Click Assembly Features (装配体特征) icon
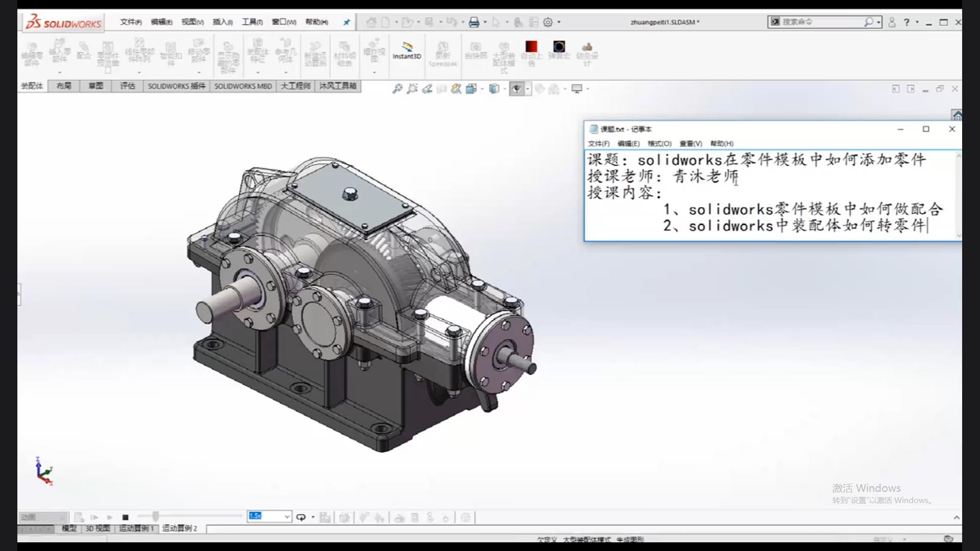 [258, 51]
